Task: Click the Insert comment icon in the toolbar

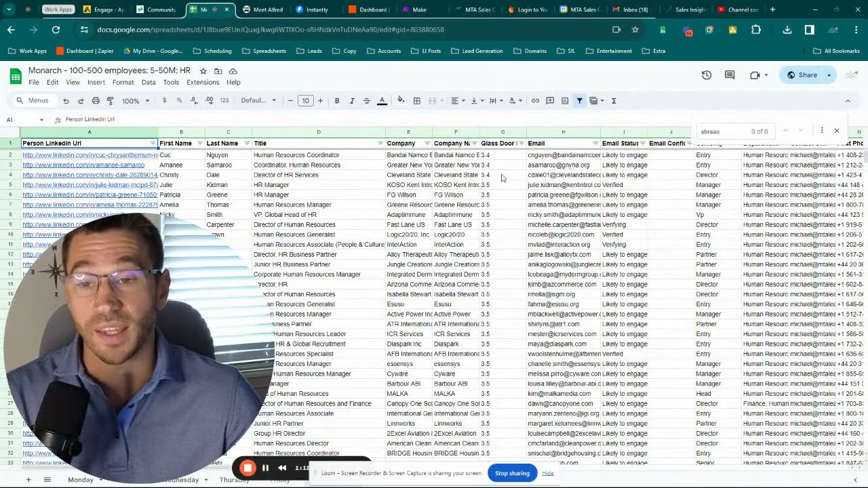Action: click(x=550, y=100)
